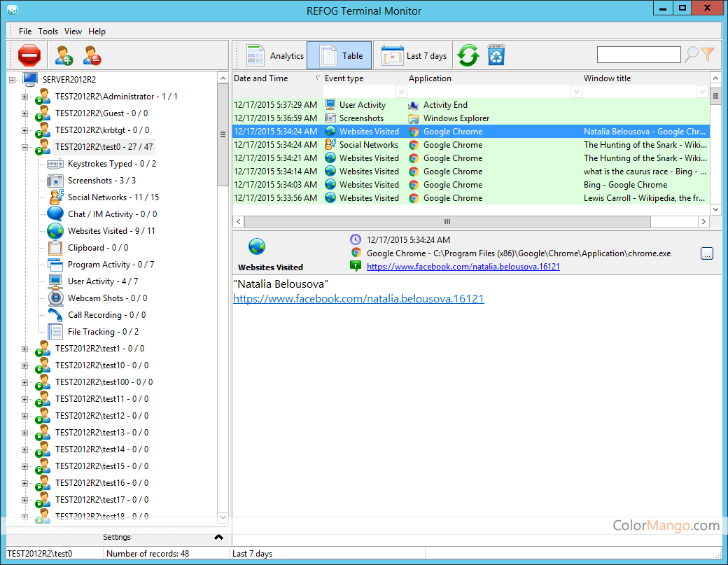Expand the TEST2012R2\Administrator node
728x565 pixels.
pyautogui.click(x=25, y=97)
